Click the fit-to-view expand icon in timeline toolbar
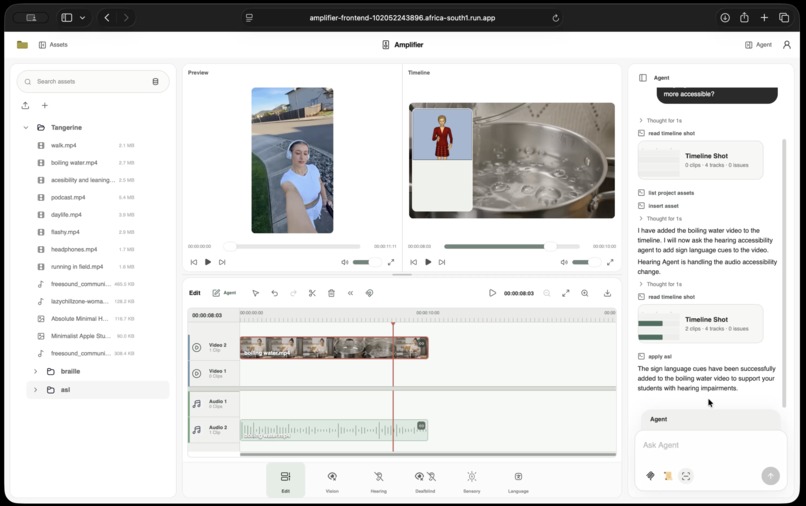This screenshot has height=506, width=806. pyautogui.click(x=565, y=293)
